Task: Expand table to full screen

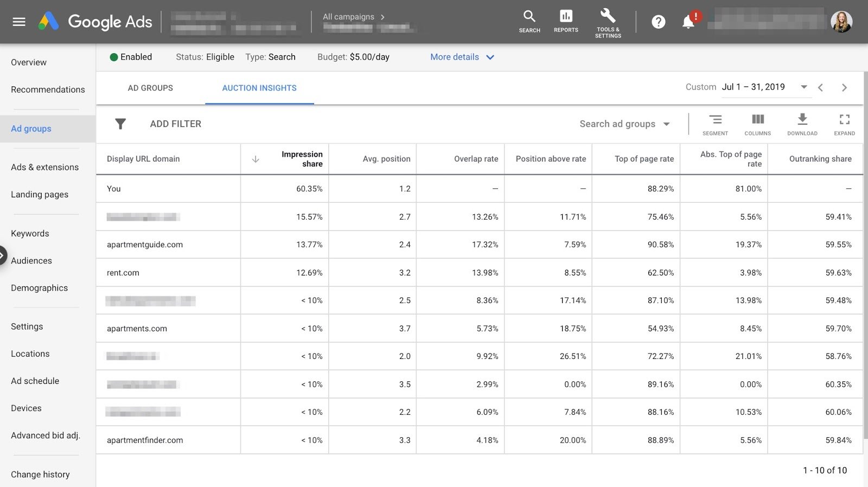Action: pyautogui.click(x=845, y=124)
